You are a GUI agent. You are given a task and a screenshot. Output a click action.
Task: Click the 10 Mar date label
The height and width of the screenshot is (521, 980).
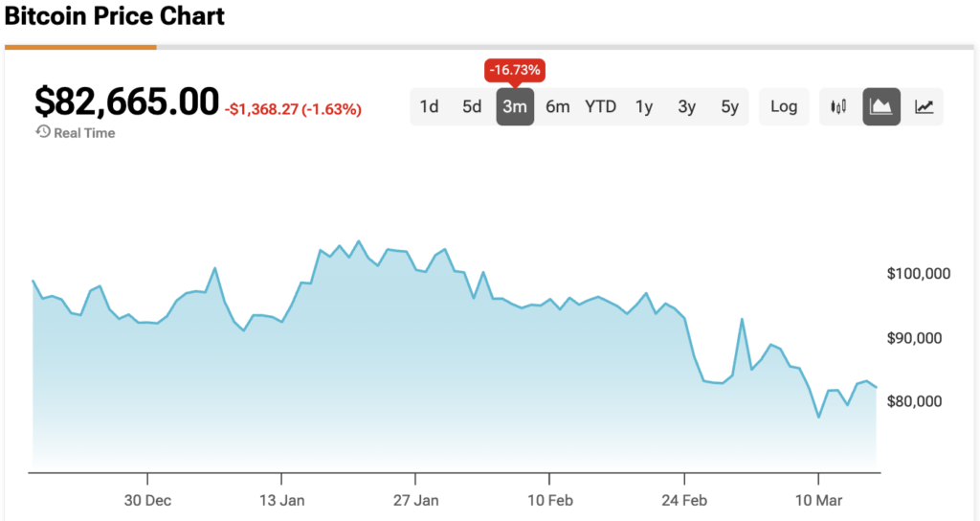click(x=818, y=500)
